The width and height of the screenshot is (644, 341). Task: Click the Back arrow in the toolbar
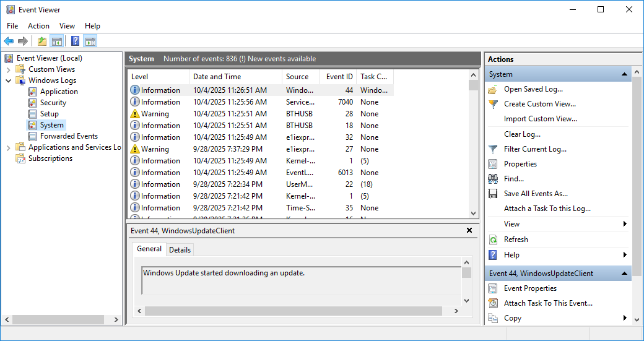tap(9, 41)
